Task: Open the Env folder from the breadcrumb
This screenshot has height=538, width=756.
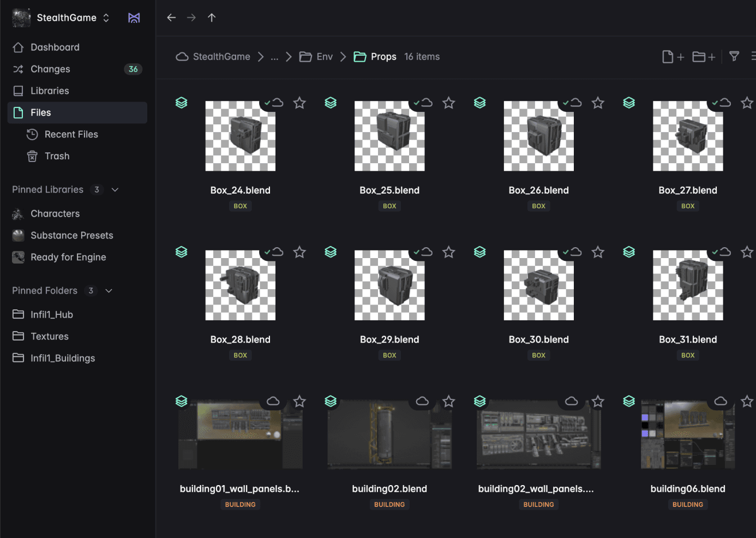Action: click(x=324, y=56)
